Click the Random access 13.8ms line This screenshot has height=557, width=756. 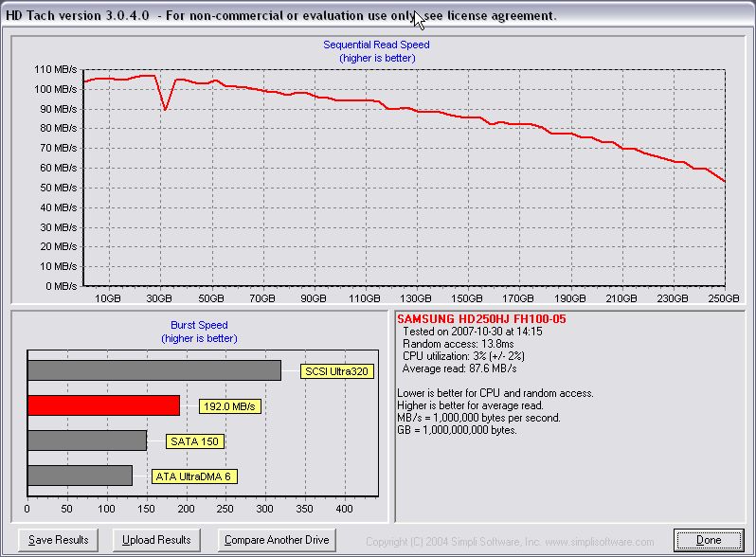446,344
